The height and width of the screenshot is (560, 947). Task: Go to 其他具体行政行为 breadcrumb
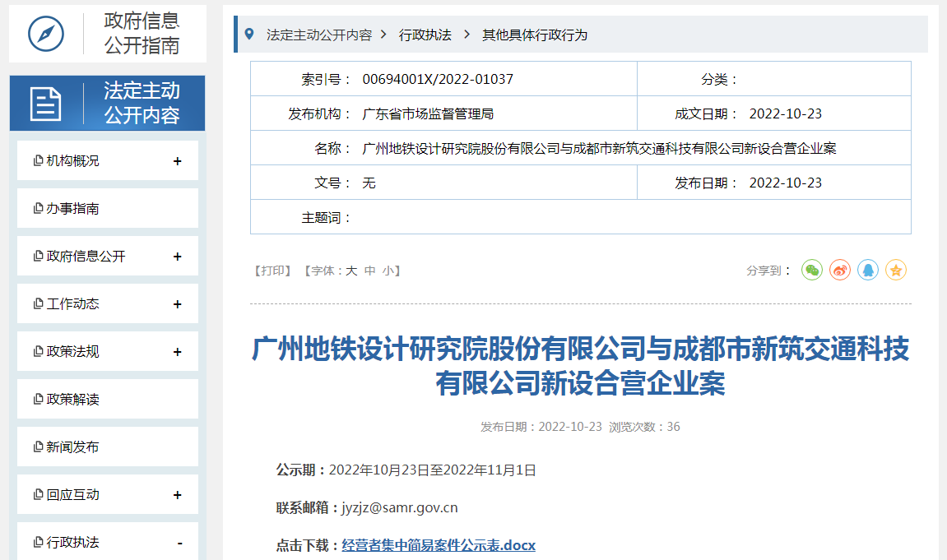[535, 35]
